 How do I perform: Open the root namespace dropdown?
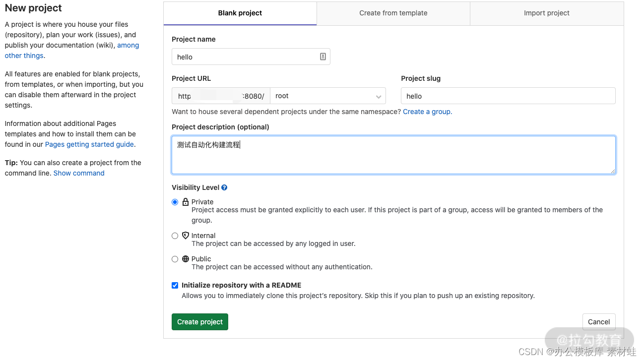tap(328, 96)
